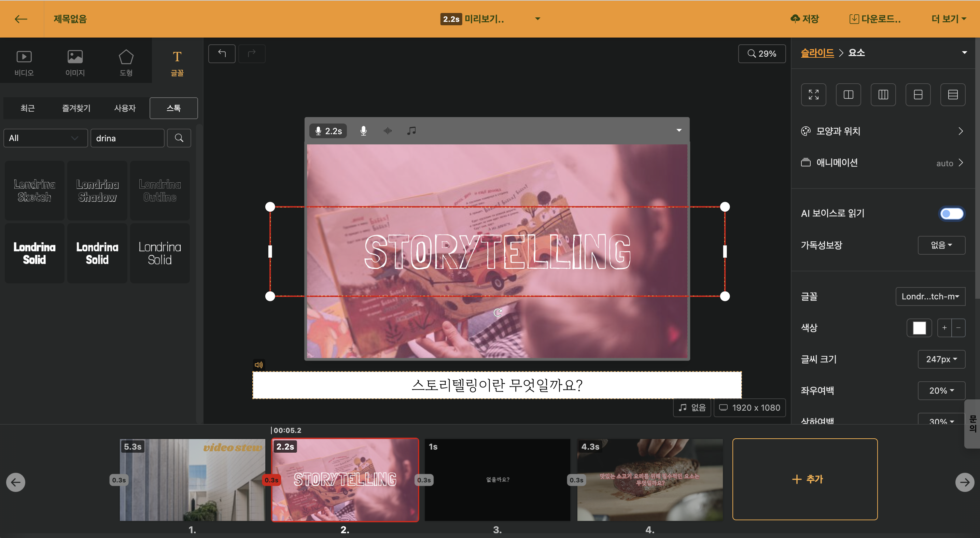Open the 가독성보장 없음 dropdown
This screenshot has width=980, height=538.
pos(941,245)
